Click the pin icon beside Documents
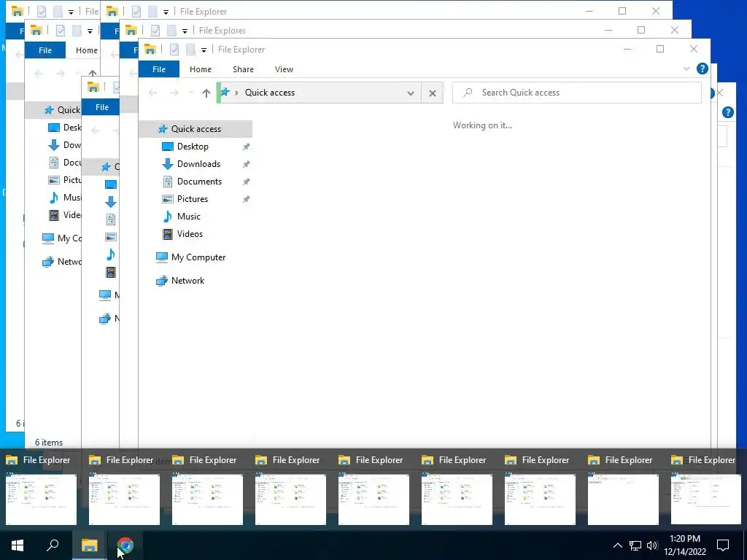The width and height of the screenshot is (747, 560). point(246,182)
